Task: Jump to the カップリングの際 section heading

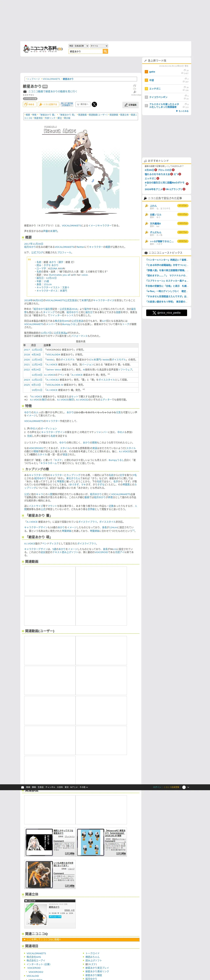Action: (37, 469)
